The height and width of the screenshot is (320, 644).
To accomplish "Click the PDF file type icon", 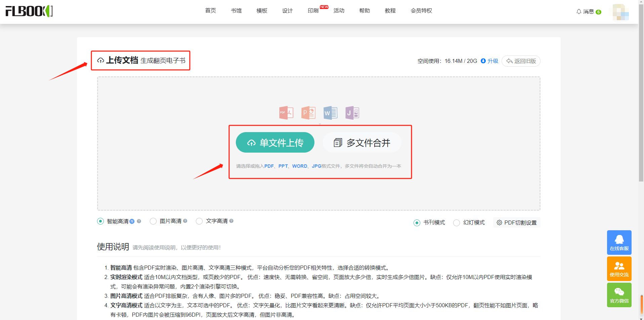I will 286,113.
